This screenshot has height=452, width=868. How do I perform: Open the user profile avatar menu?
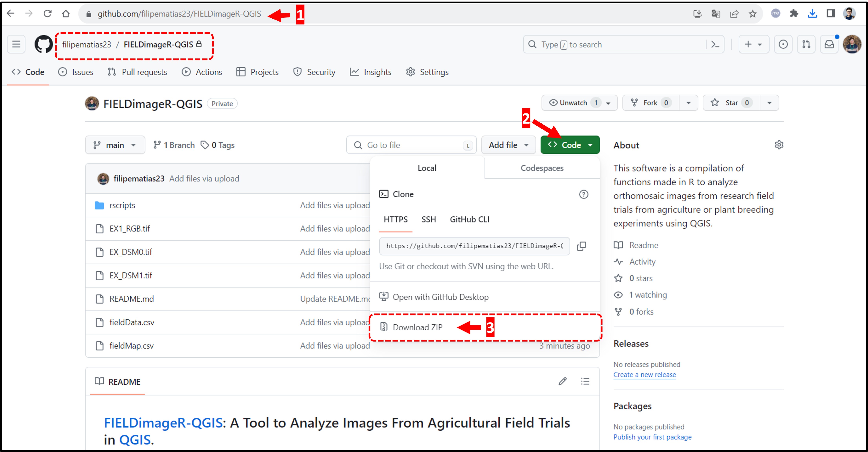(852, 44)
